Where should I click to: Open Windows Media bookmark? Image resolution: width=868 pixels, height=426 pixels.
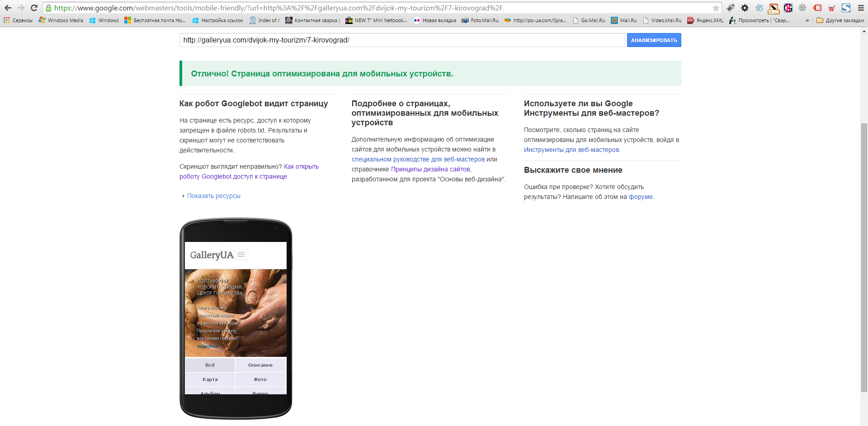[61, 20]
